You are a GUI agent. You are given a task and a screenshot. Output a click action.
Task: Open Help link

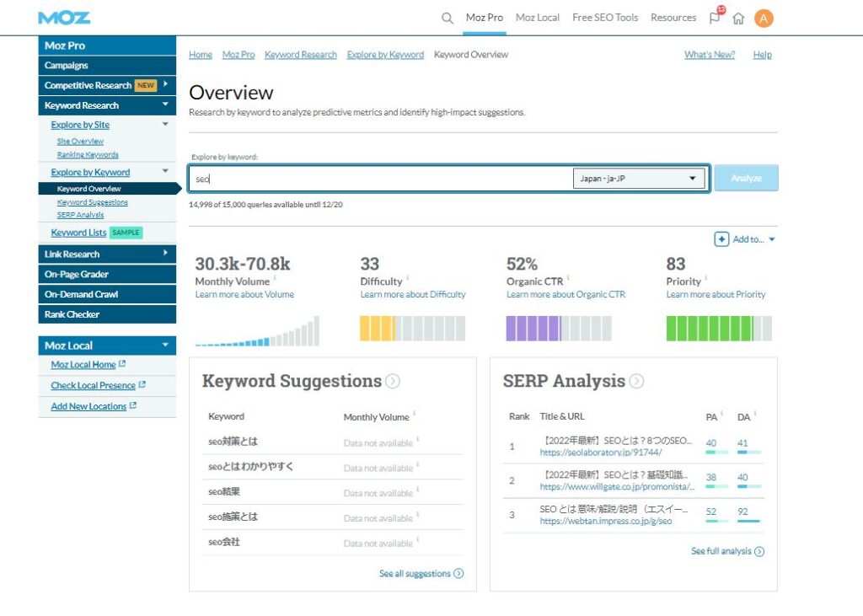(x=762, y=55)
